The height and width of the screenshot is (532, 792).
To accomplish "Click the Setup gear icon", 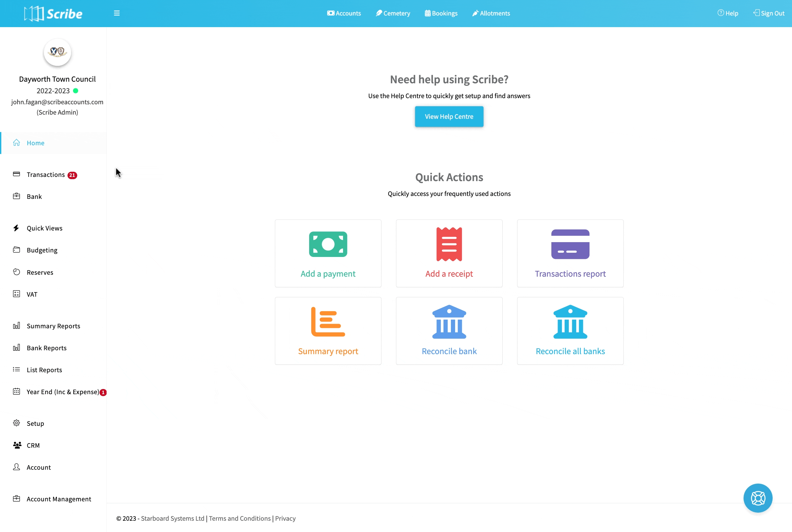I will [16, 423].
